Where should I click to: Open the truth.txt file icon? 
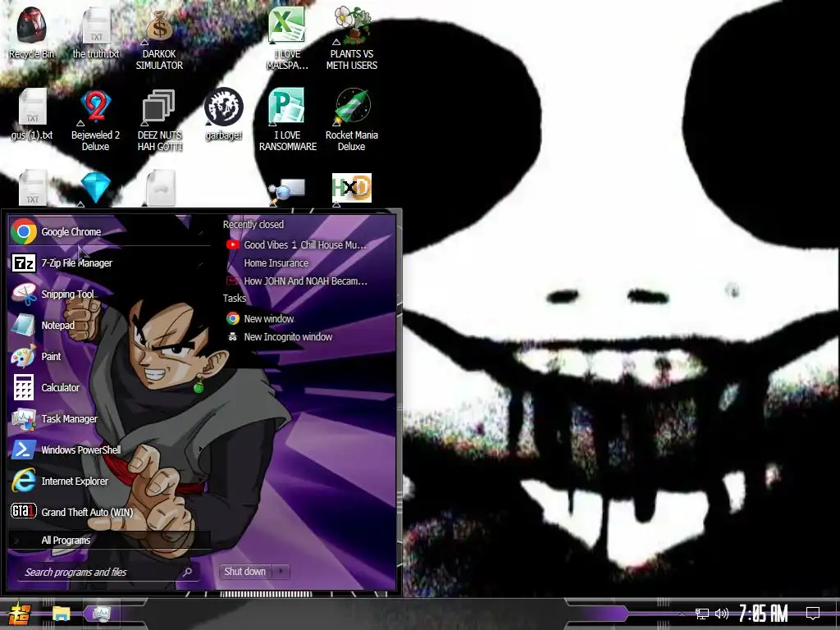point(96,32)
